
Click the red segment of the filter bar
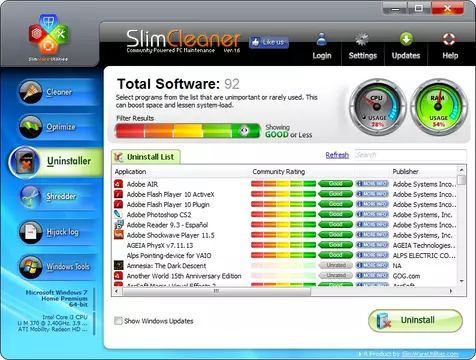pos(130,130)
